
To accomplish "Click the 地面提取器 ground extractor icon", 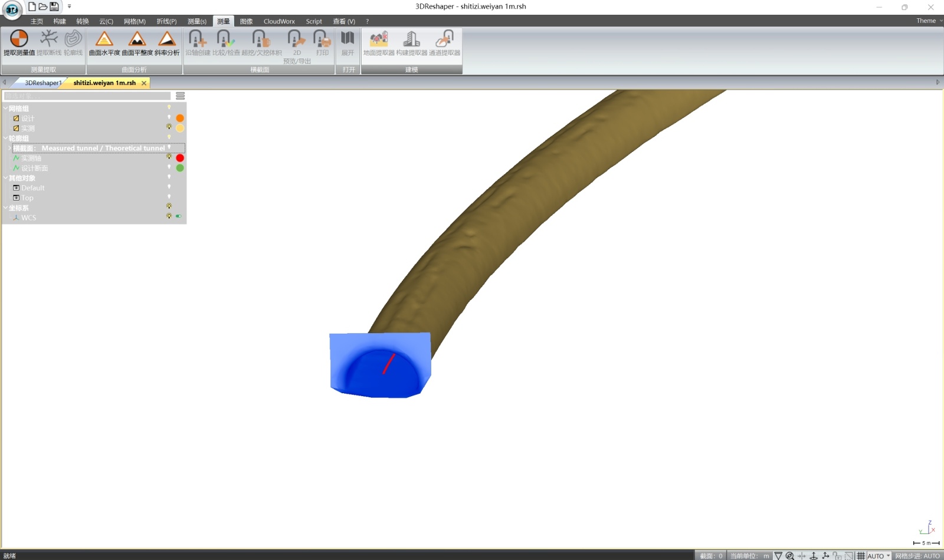I will [379, 42].
